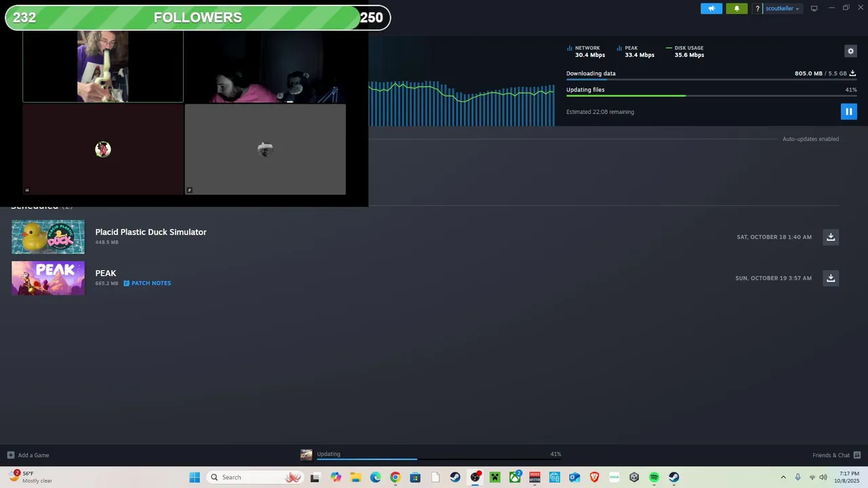Select the dark red avatar call tile
This screenshot has width=868, height=488.
(x=103, y=149)
